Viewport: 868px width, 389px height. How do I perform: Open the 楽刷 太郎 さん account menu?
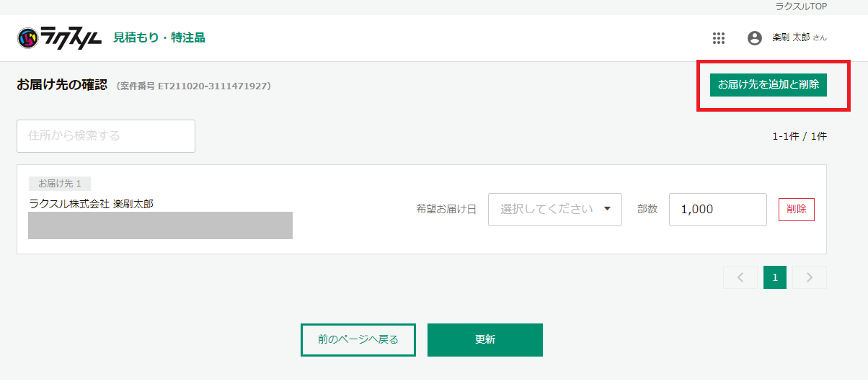[x=800, y=38]
